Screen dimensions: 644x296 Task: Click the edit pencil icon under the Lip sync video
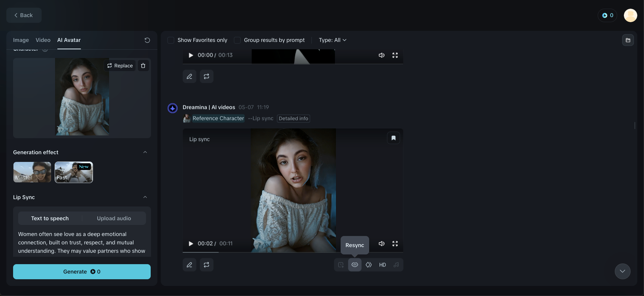tap(190, 265)
